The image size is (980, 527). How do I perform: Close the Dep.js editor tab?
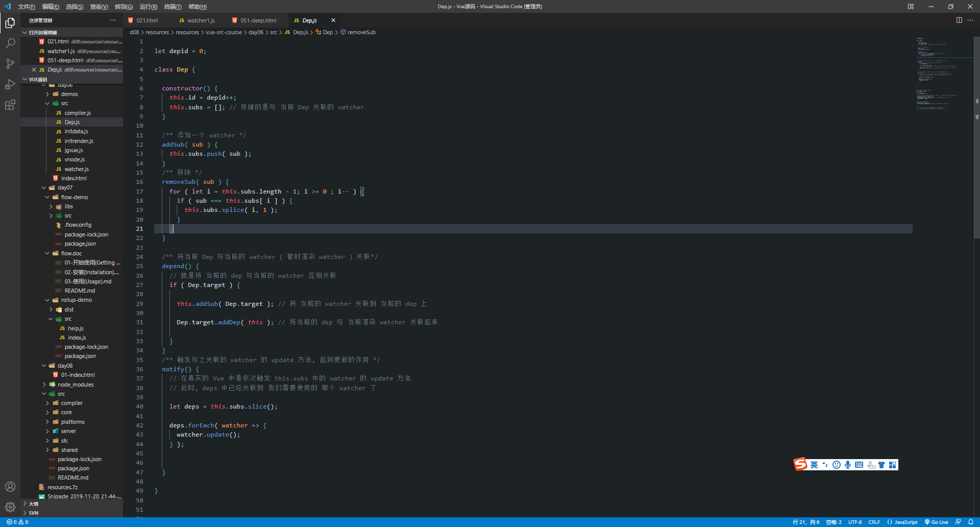coord(333,20)
